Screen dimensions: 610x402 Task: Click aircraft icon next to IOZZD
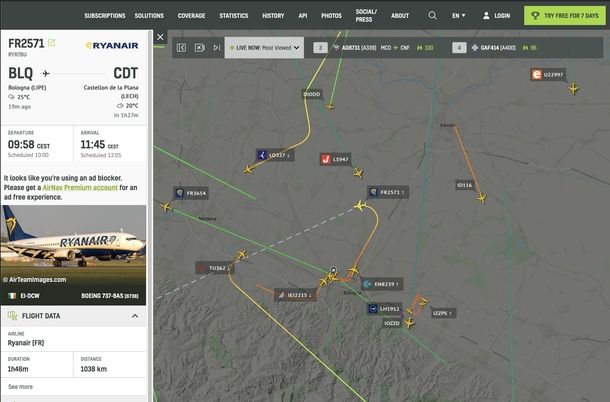(409, 323)
